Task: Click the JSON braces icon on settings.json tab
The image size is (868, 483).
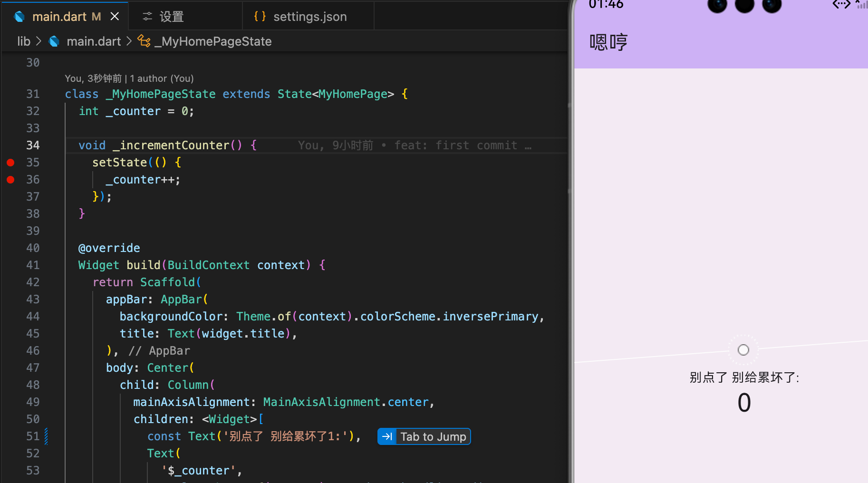Action: [x=260, y=16]
